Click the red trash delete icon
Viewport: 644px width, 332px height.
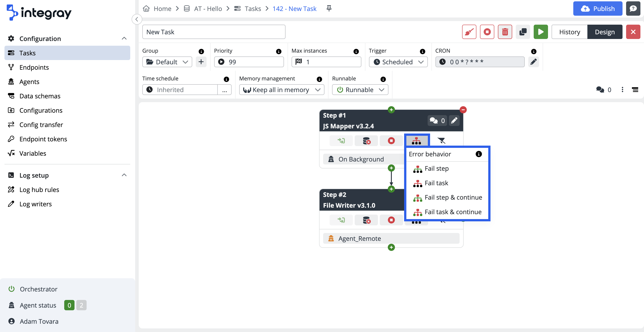coord(505,32)
